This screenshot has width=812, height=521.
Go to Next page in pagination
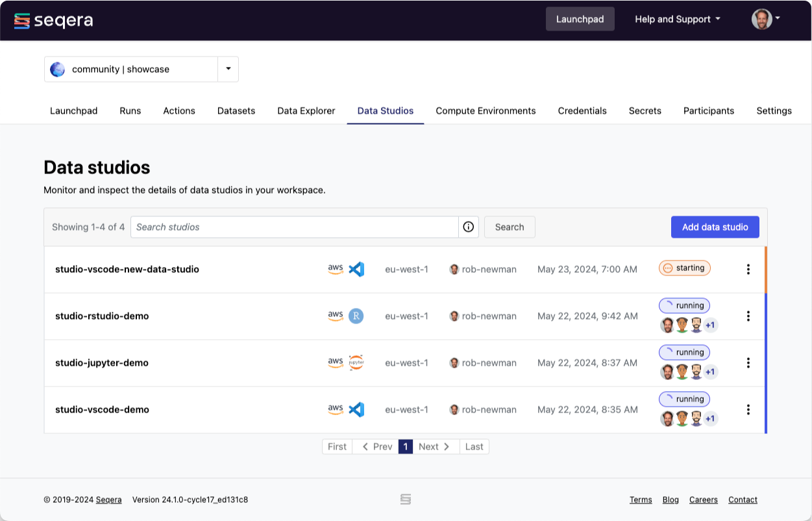435,447
